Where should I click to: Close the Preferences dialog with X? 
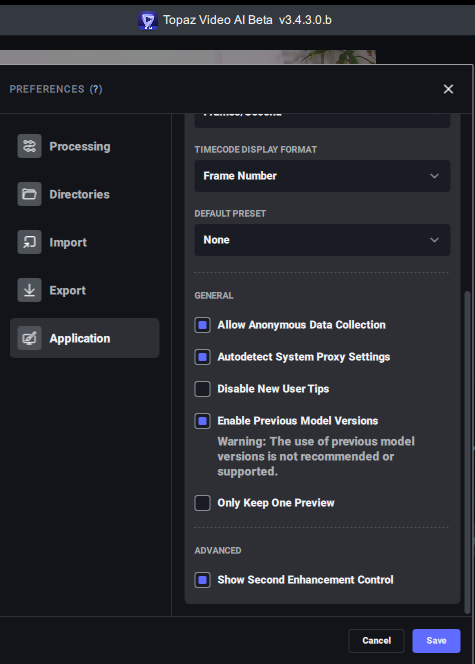coord(448,89)
